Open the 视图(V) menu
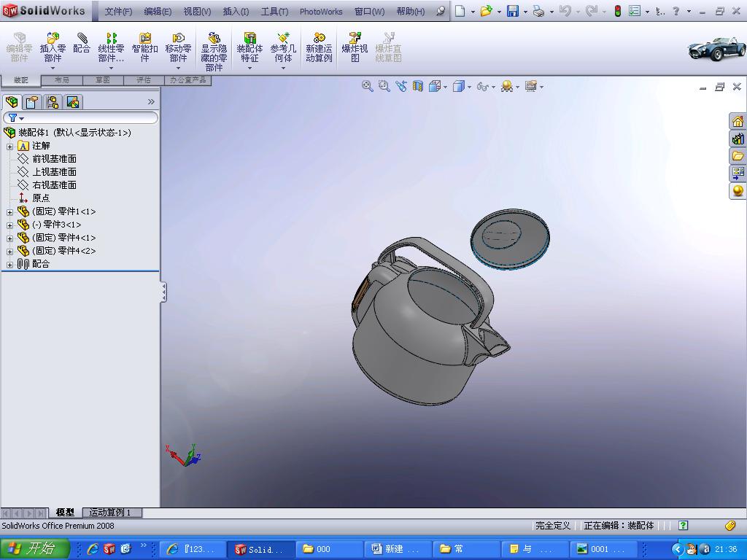The image size is (747, 560). tap(197, 12)
